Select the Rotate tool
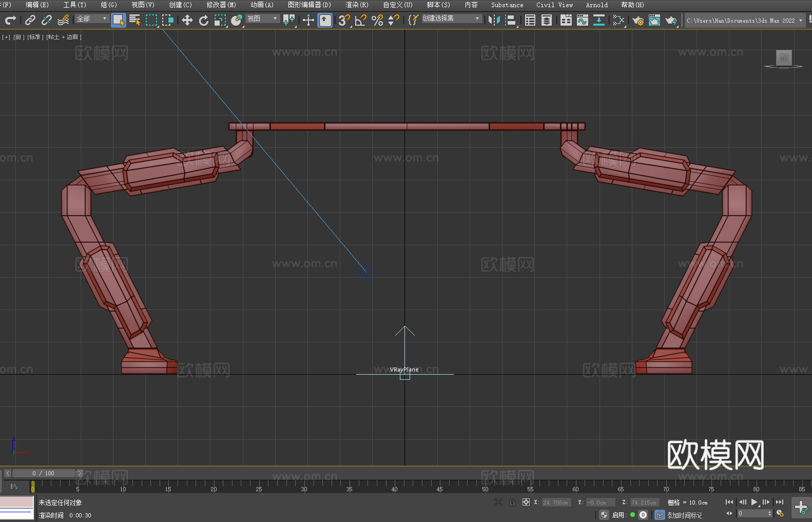812x522 pixels. point(204,20)
